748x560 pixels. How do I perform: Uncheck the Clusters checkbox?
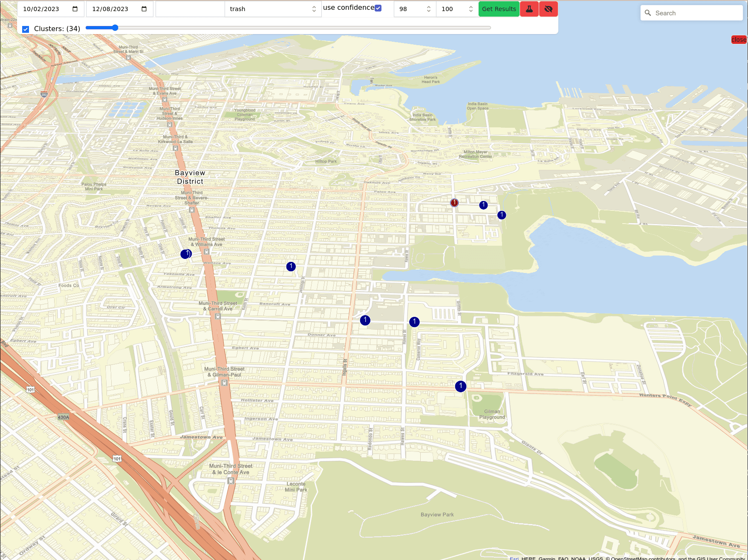pos(26,29)
